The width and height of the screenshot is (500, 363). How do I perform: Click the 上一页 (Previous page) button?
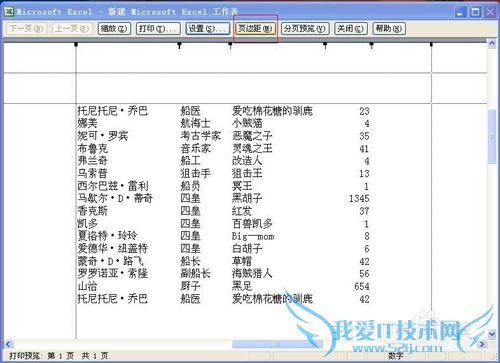point(72,29)
